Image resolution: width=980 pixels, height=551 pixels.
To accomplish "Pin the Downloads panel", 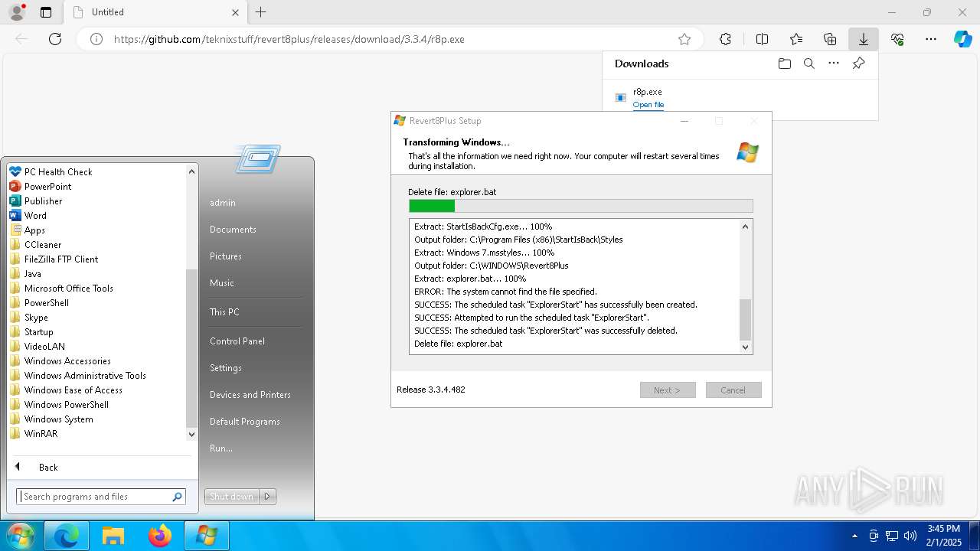I will click(x=858, y=64).
